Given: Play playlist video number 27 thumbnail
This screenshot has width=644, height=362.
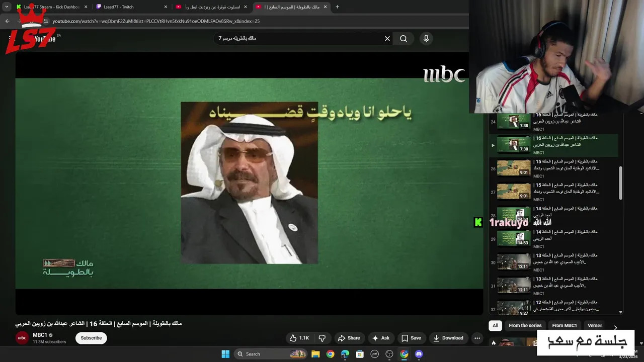Looking at the screenshot, I should [x=514, y=192].
